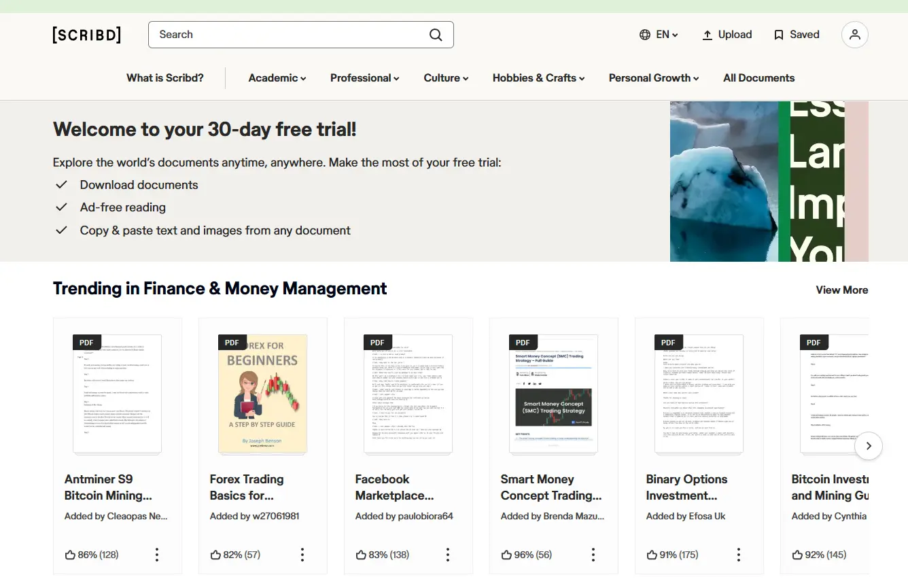Viewport: 908px width, 588px height.
Task: Expand the Culture menu
Action: [446, 78]
